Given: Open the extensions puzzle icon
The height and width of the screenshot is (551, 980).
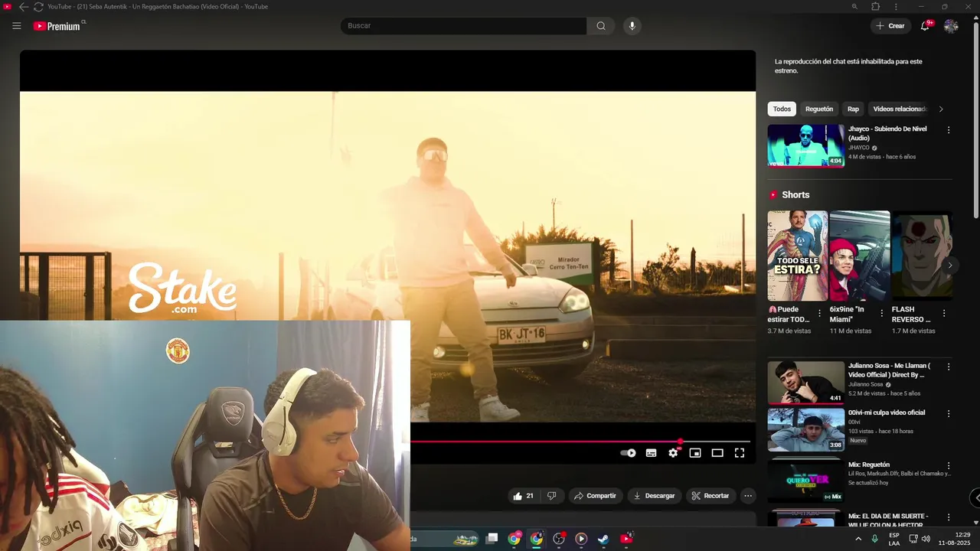Looking at the screenshot, I should point(876,7).
